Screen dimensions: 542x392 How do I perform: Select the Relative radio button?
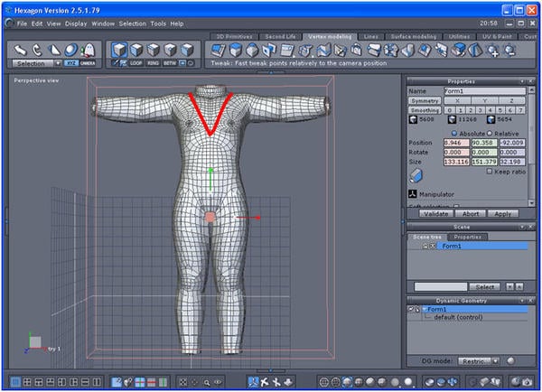(490, 132)
